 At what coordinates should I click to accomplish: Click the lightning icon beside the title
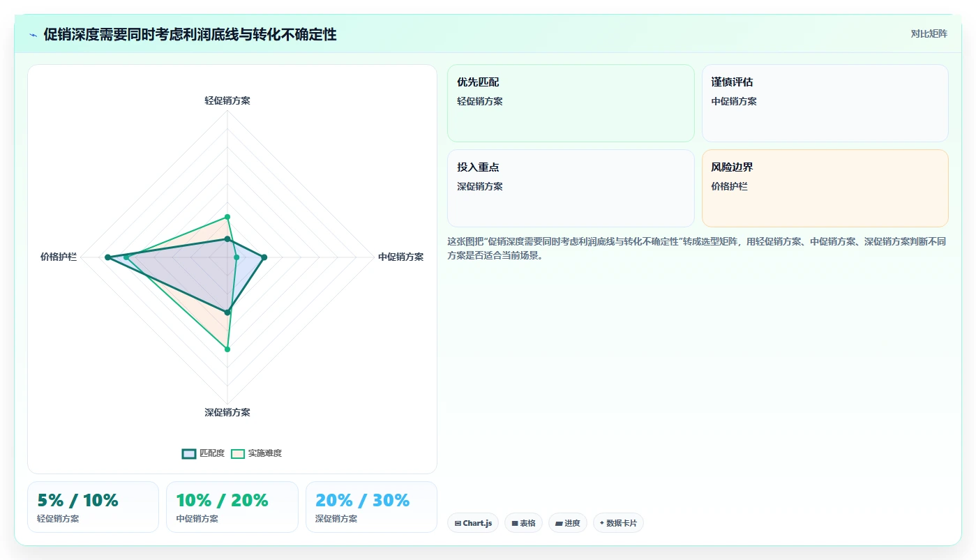pos(33,35)
